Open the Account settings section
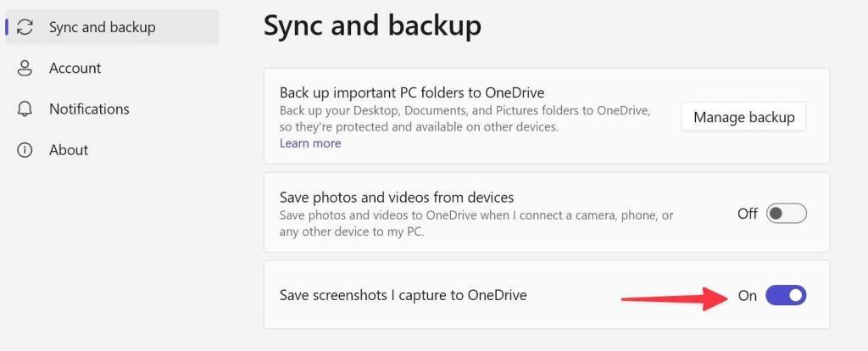The width and height of the screenshot is (868, 351). pyautogui.click(x=75, y=68)
